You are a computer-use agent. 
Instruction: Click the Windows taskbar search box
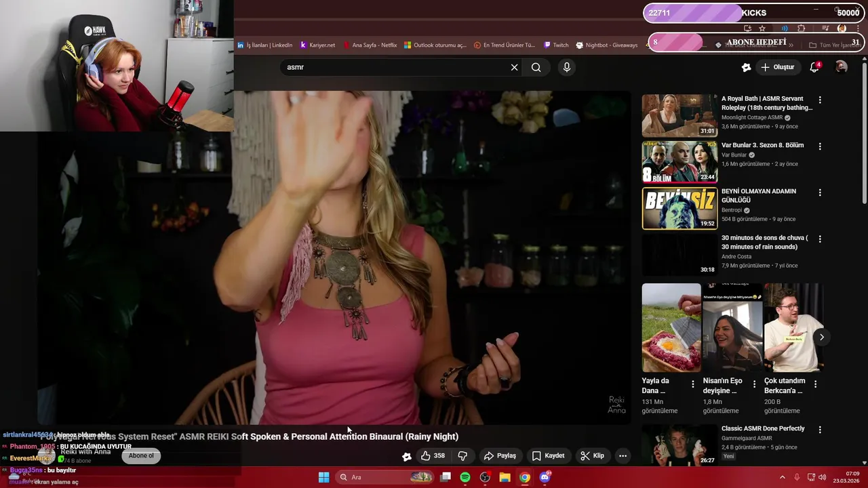click(x=384, y=477)
